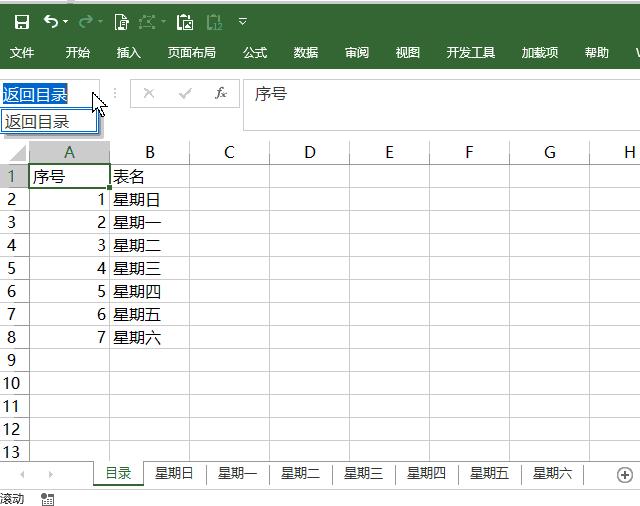Switch to the 插入 ribbon tab

pyautogui.click(x=129, y=52)
